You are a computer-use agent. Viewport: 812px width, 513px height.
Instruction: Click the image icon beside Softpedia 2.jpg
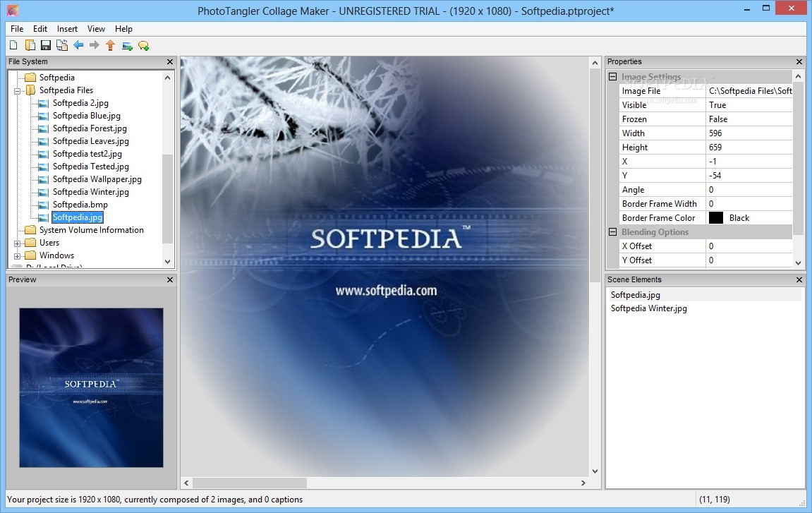pyautogui.click(x=44, y=103)
